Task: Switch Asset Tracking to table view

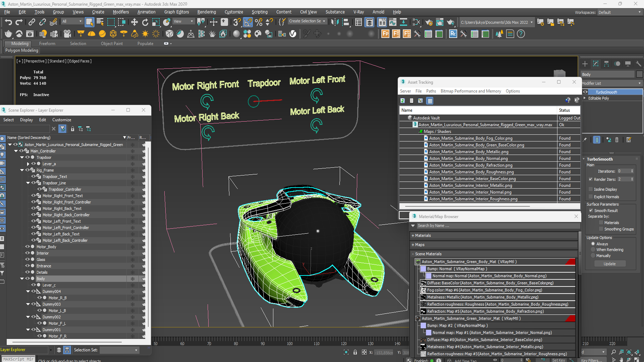Action: pyautogui.click(x=430, y=101)
